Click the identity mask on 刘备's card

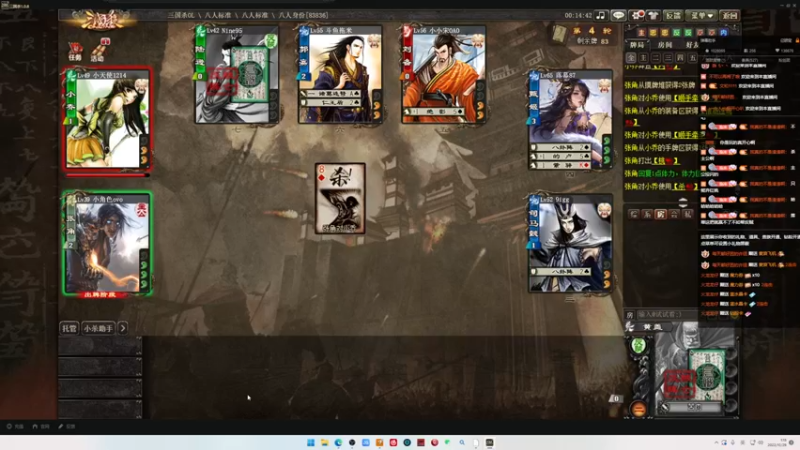tap(478, 41)
